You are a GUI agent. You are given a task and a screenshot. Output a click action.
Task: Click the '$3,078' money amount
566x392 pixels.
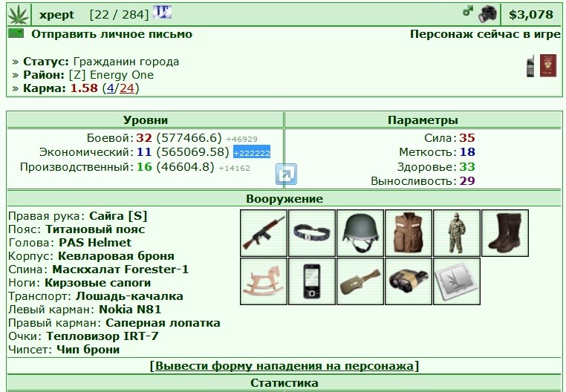coord(531,14)
